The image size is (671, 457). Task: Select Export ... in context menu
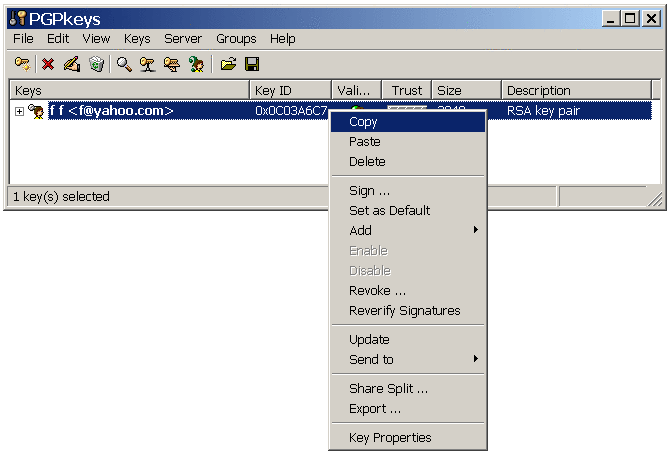(408, 409)
